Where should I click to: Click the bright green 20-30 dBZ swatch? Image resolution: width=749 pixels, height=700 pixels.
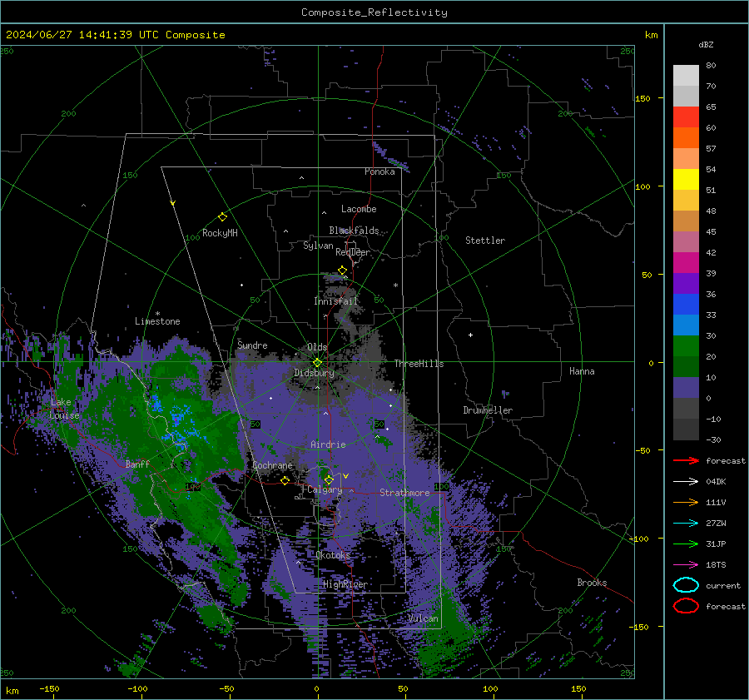[686, 346]
